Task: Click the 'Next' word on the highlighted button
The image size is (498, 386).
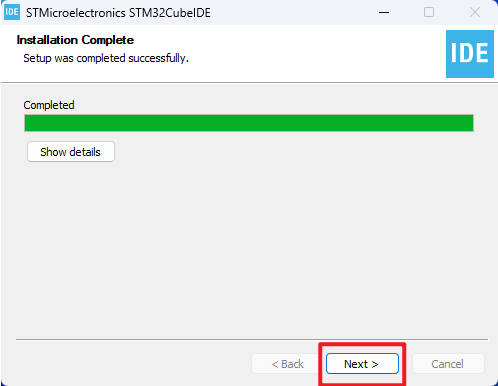Action: (356, 364)
